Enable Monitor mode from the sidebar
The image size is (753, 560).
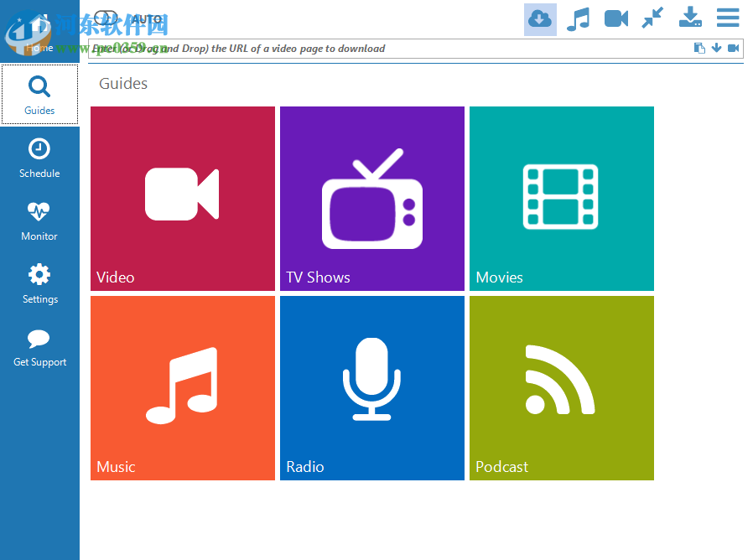click(39, 220)
